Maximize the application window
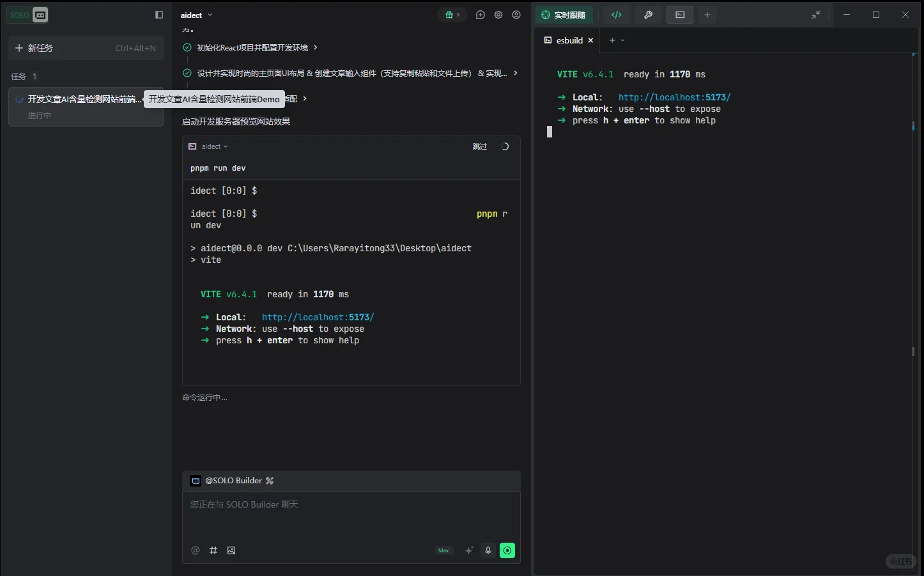Viewport: 924px width, 576px height. point(876,15)
